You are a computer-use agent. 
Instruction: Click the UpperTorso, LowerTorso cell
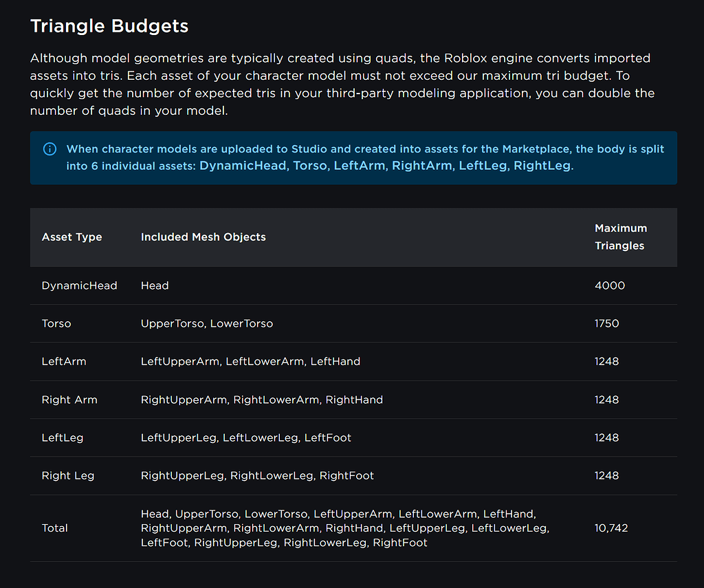click(x=206, y=323)
